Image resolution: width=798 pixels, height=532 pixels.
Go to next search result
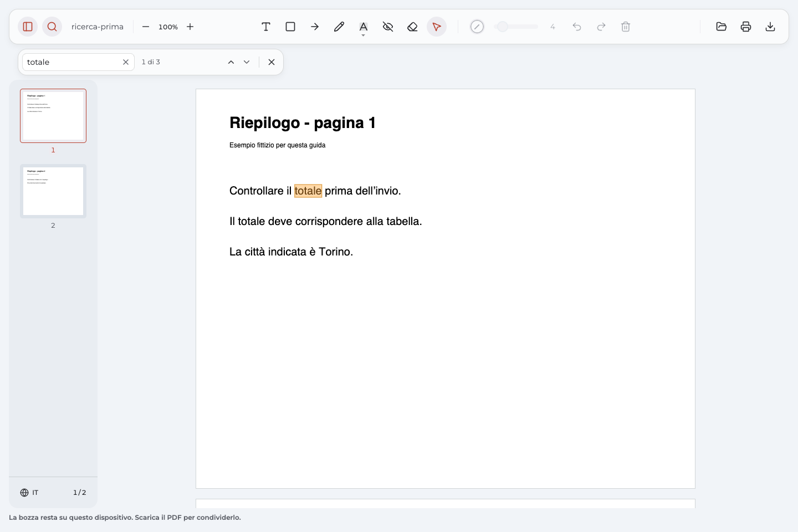[247, 62]
